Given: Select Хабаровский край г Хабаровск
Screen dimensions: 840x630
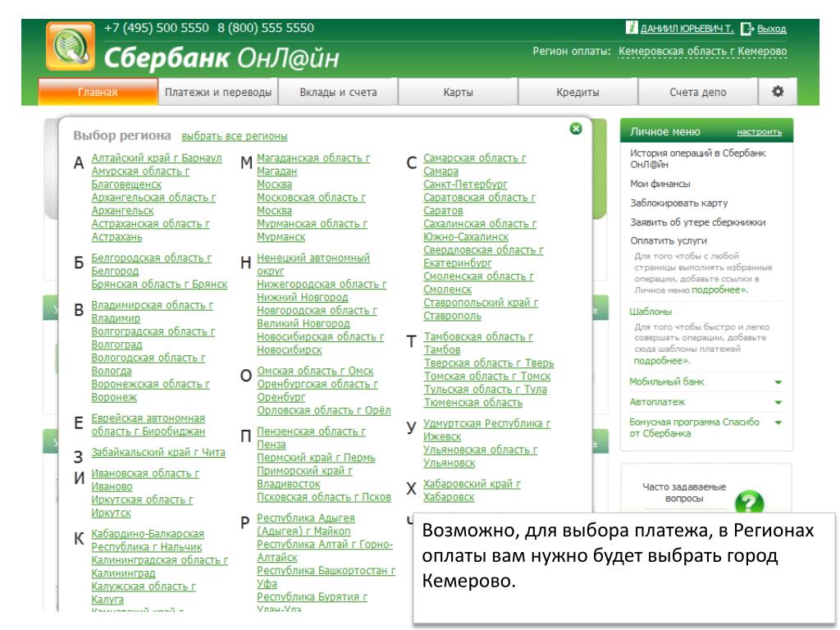Looking at the screenshot, I should point(472,491).
